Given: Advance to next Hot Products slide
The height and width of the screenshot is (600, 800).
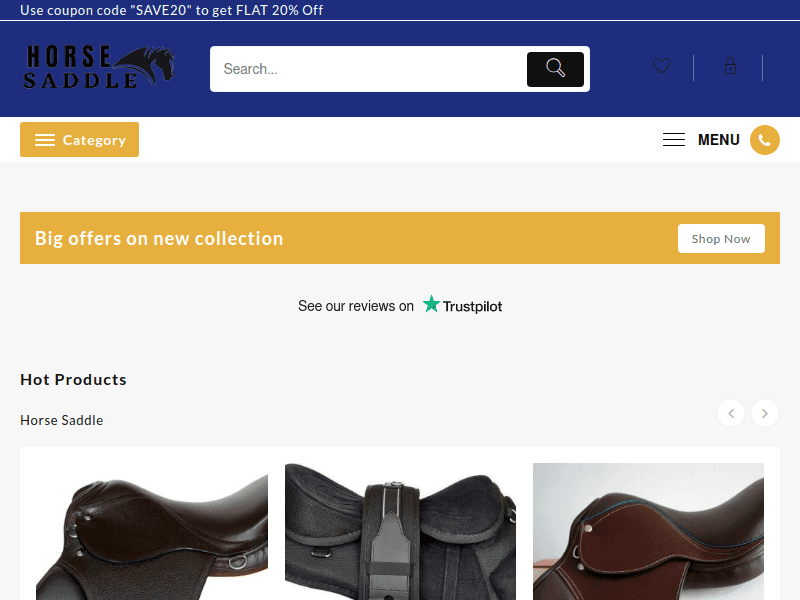Looking at the screenshot, I should point(765,413).
